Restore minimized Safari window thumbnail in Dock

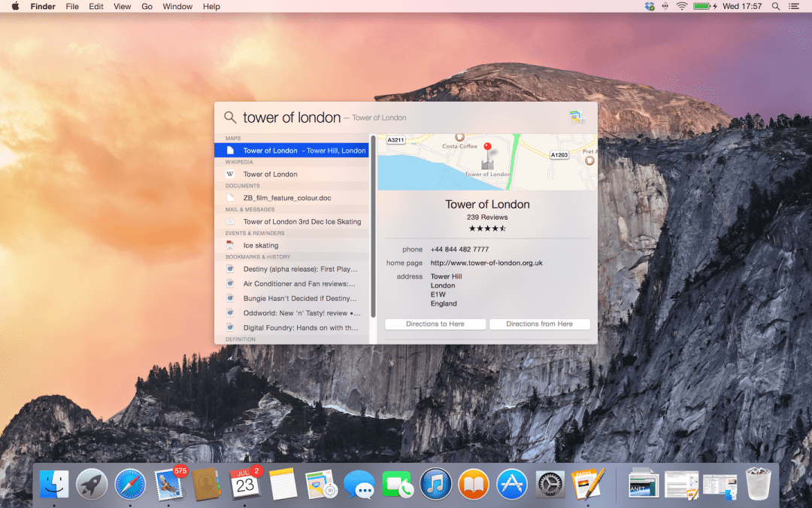[x=644, y=484]
